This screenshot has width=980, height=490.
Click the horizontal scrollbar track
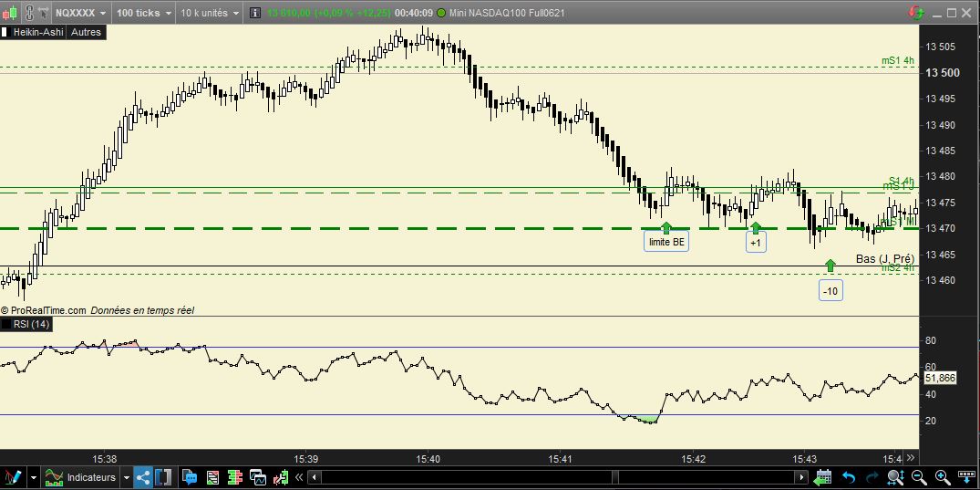[559, 478]
